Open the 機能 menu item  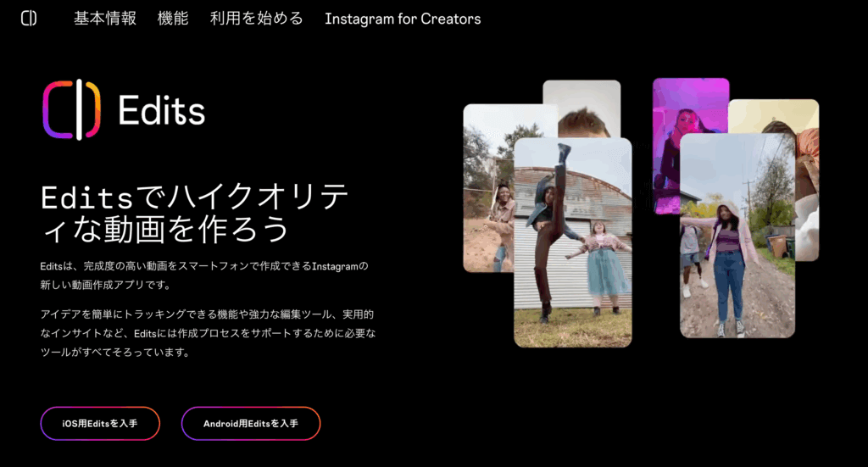coord(173,19)
